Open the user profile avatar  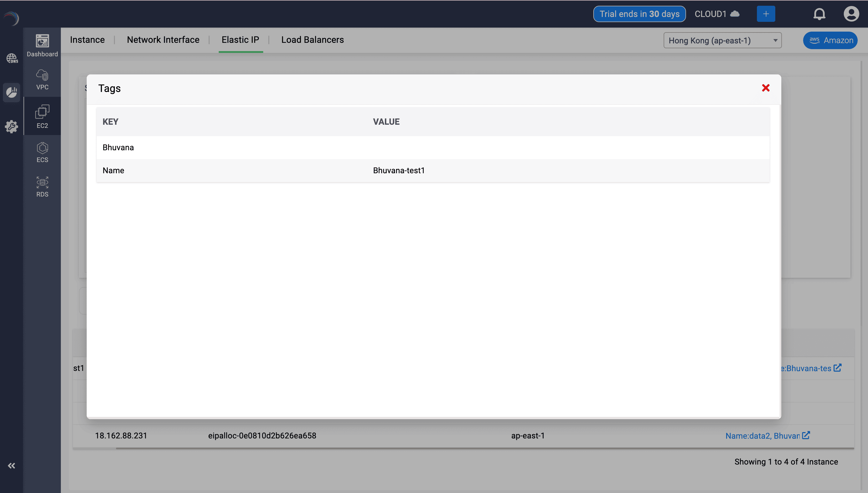click(x=851, y=14)
